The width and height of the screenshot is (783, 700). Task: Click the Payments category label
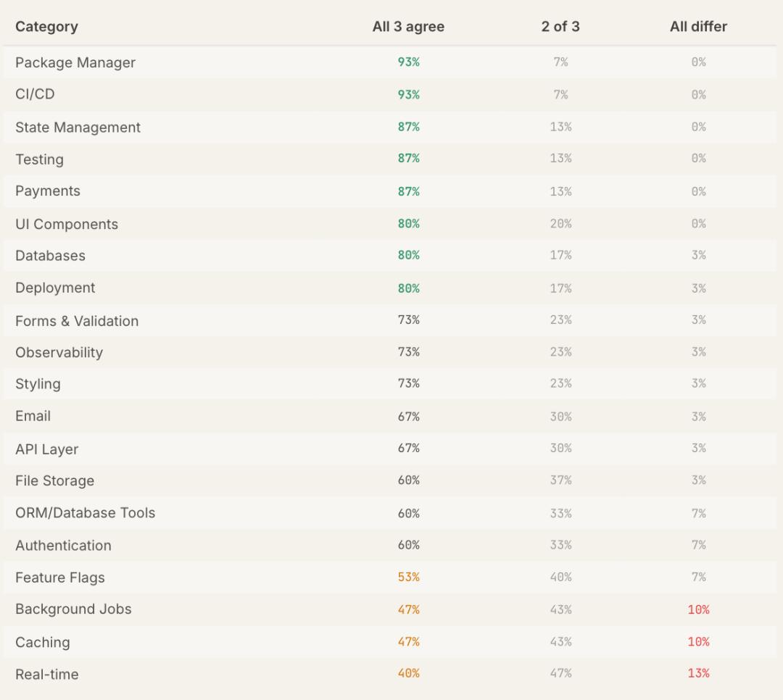coord(48,191)
